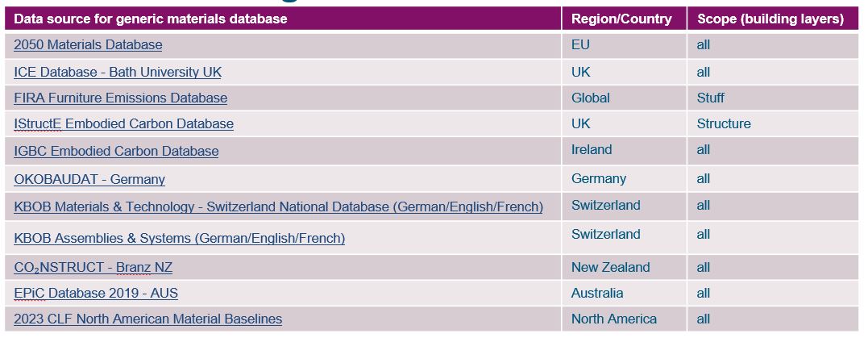
Task: Select the 'Structure' scope cell
Action: tap(723, 123)
